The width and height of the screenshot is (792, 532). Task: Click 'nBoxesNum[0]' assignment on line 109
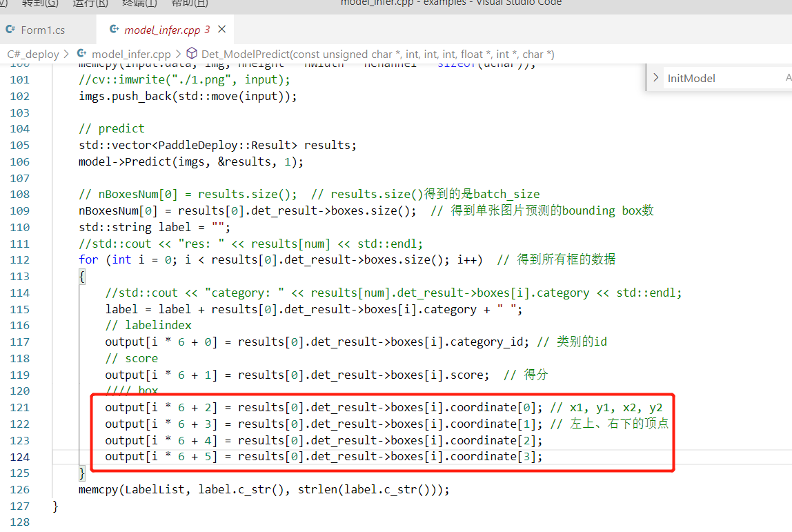(x=118, y=210)
